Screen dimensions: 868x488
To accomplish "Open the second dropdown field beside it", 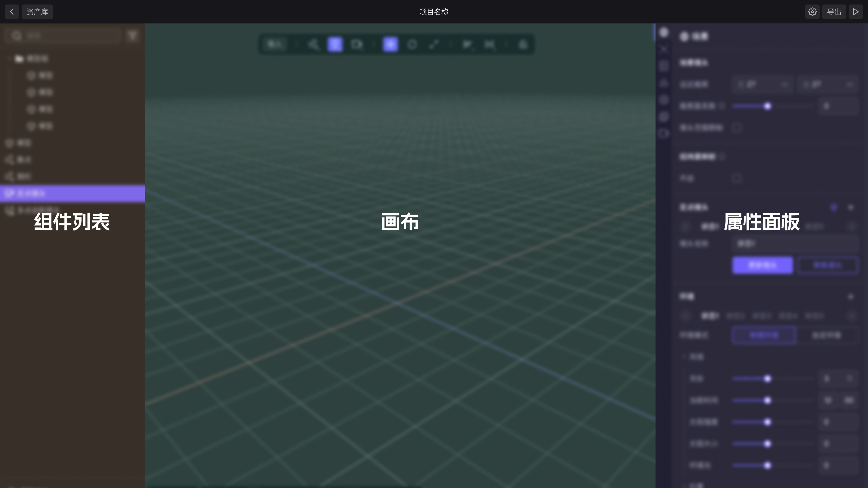I will tap(829, 84).
